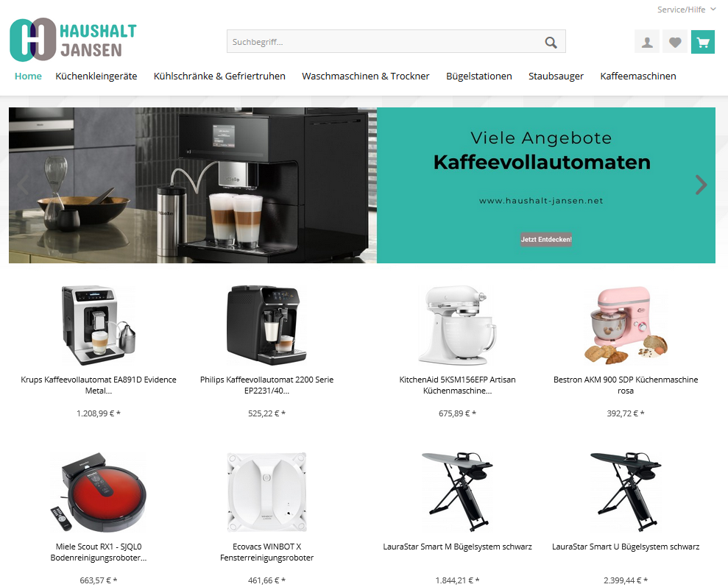Screen dimensions: 728x587
Task: Click the Suchbegriff search field
Action: (x=385, y=42)
